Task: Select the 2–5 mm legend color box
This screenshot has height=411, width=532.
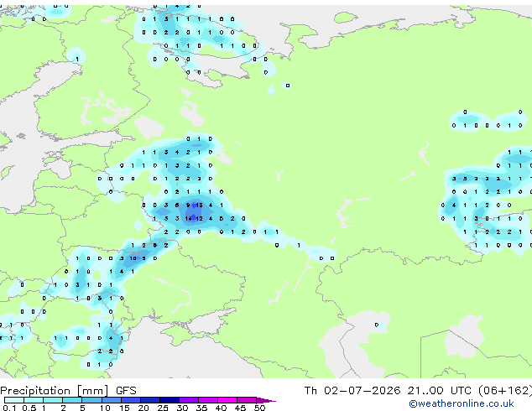Action: click(x=73, y=400)
